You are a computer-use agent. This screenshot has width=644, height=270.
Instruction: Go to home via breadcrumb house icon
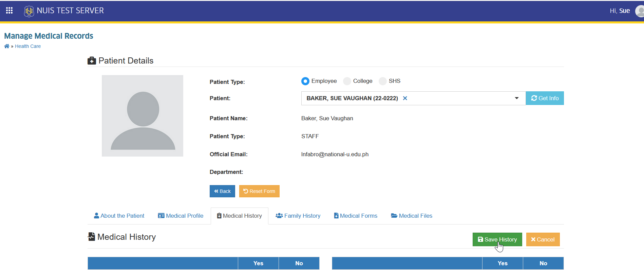coord(7,46)
